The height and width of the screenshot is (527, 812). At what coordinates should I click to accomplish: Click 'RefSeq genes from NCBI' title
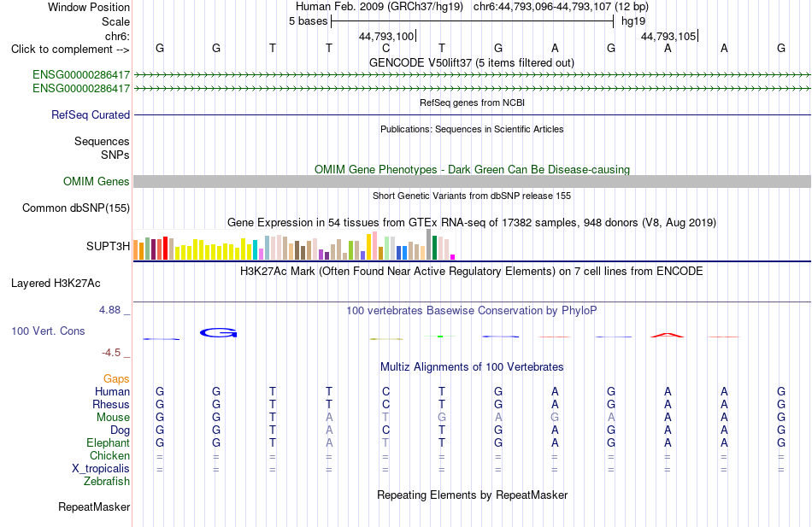pyautogui.click(x=472, y=102)
